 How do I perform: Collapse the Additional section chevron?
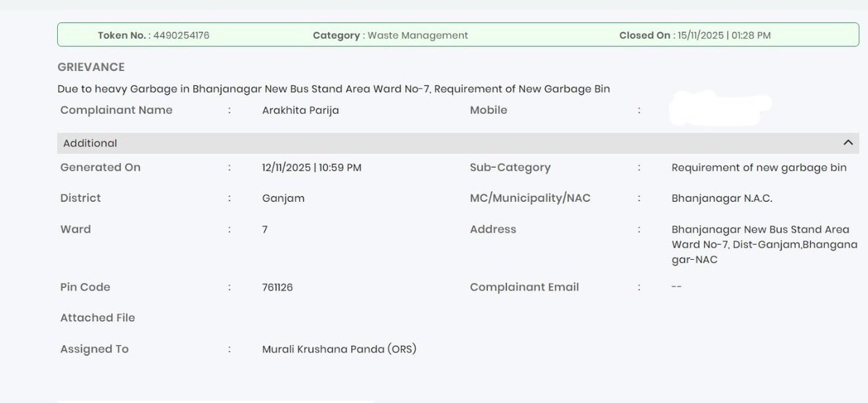(848, 143)
